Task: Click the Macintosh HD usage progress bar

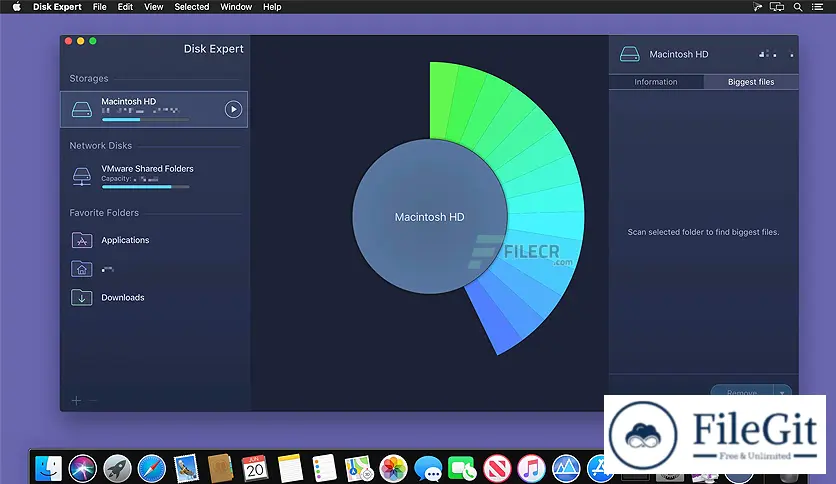Action: pos(146,120)
